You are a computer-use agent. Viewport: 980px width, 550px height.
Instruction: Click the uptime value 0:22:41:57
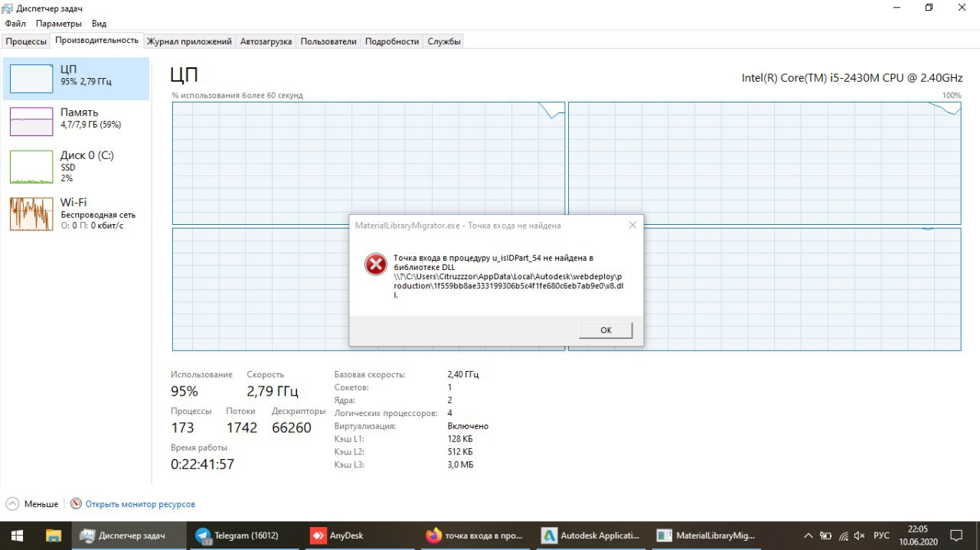[x=202, y=464]
